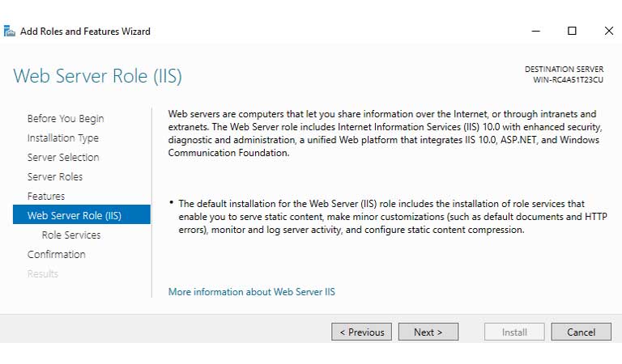Proceed with the Next button

point(428,332)
